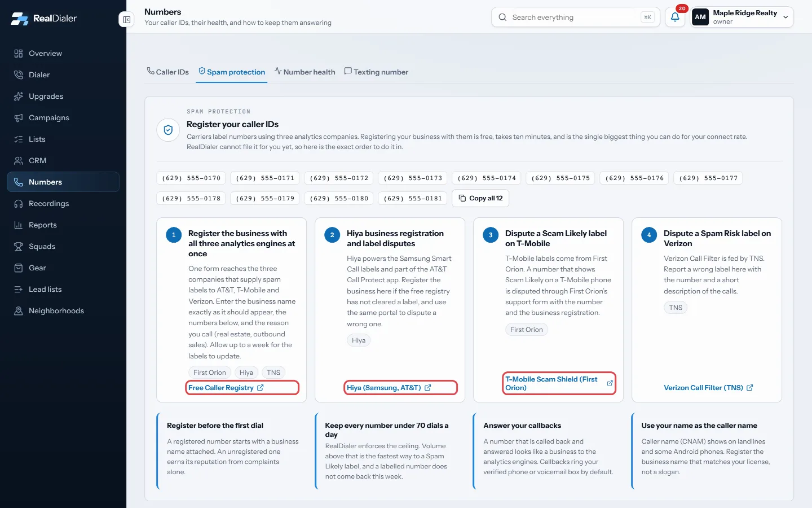Navigate to Campaigns
Screen dimensions: 812x508
[x=63, y=118]
